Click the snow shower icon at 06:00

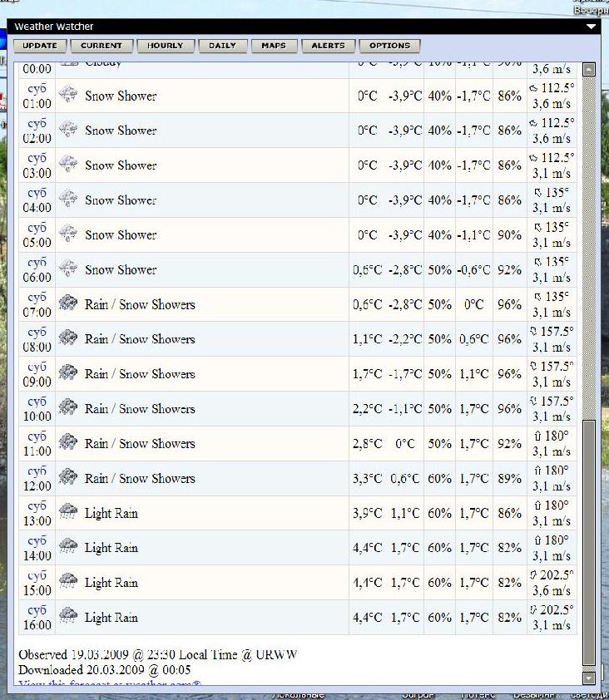[68, 269]
